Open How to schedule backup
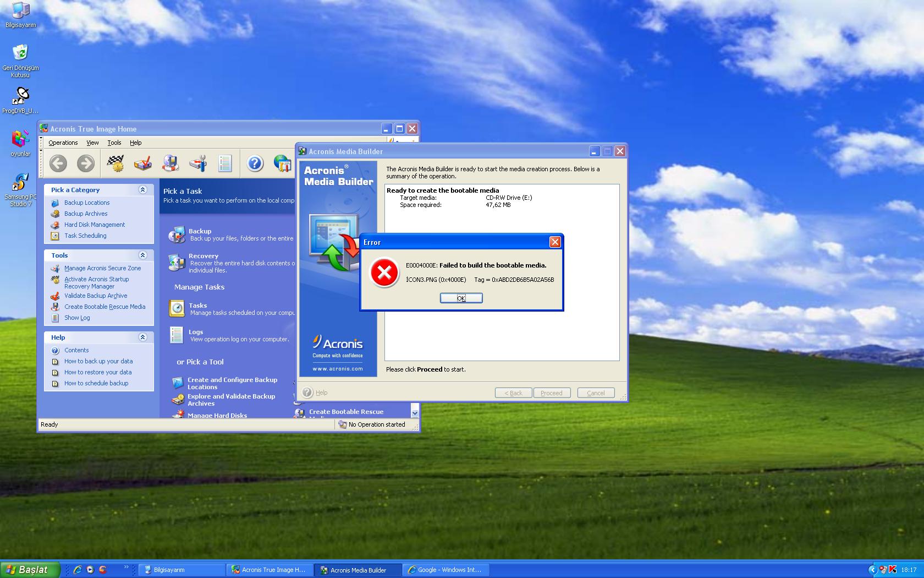The height and width of the screenshot is (578, 924). click(96, 383)
